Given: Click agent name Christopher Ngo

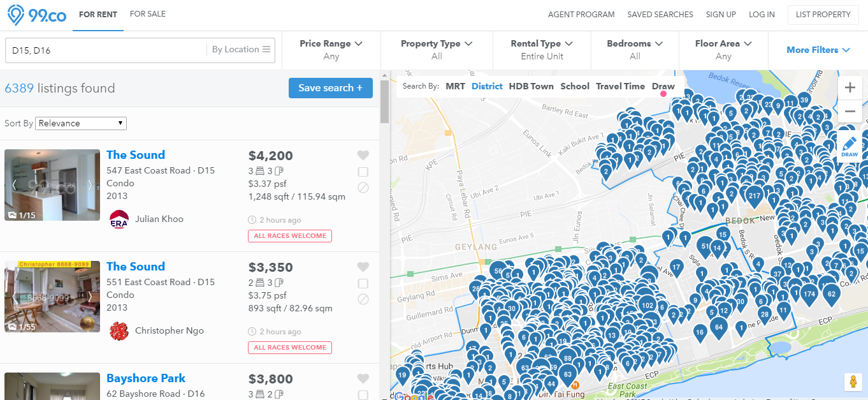Looking at the screenshot, I should tap(170, 330).
